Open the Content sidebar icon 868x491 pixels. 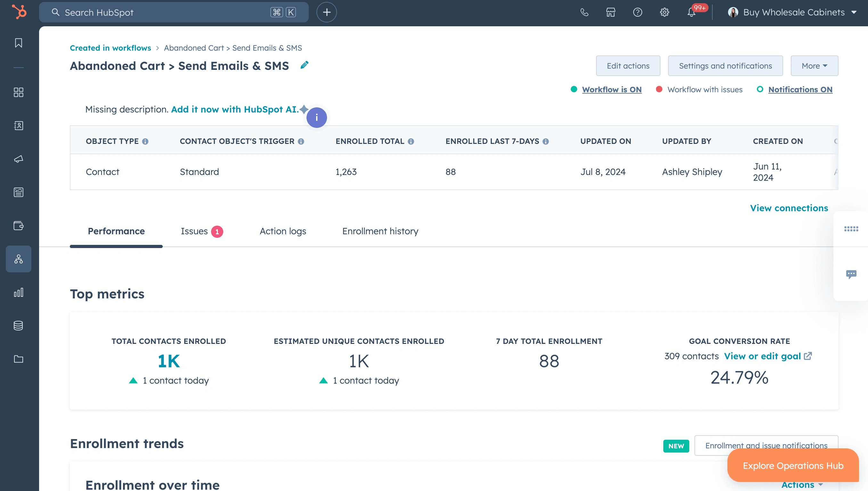(x=19, y=192)
